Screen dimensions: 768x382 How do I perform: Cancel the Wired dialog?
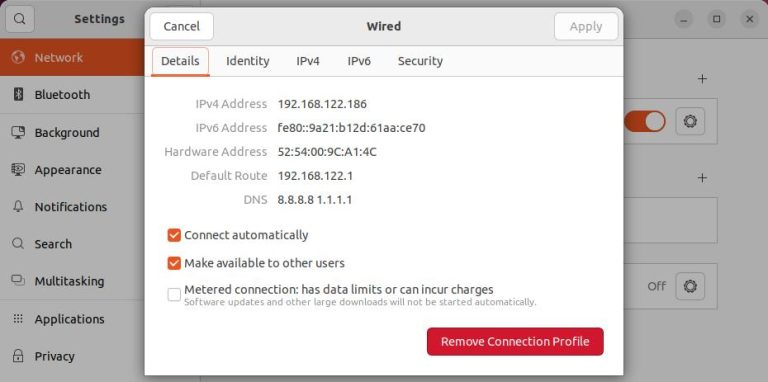coord(182,26)
